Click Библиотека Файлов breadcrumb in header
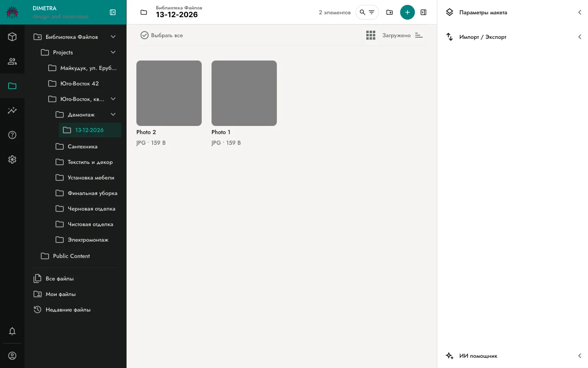588x368 pixels. coord(179,8)
